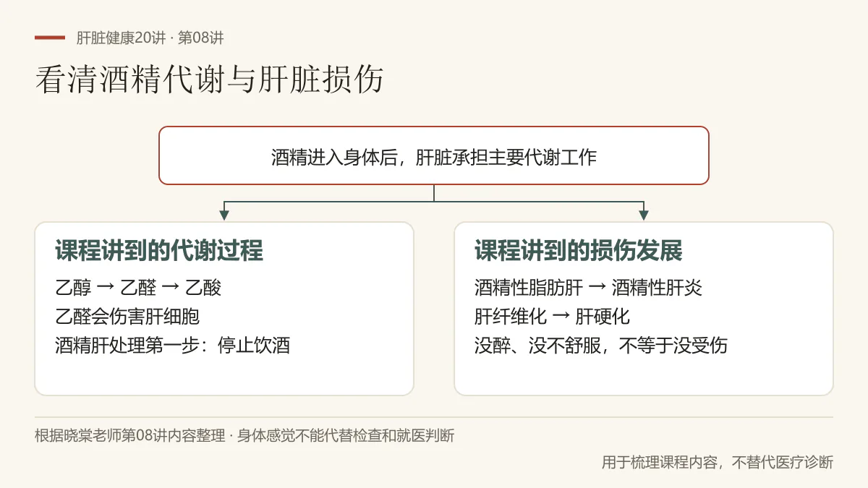868x488 pixels.
Task: Select the heading 课程讲到的代谢过程
Action: [159, 251]
